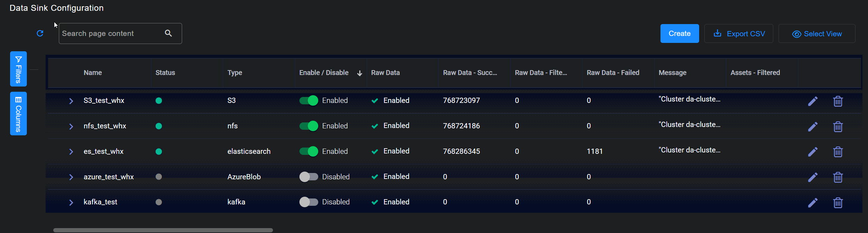Edit the es_test_whx sink
The width and height of the screenshot is (868, 233).
pos(813,152)
